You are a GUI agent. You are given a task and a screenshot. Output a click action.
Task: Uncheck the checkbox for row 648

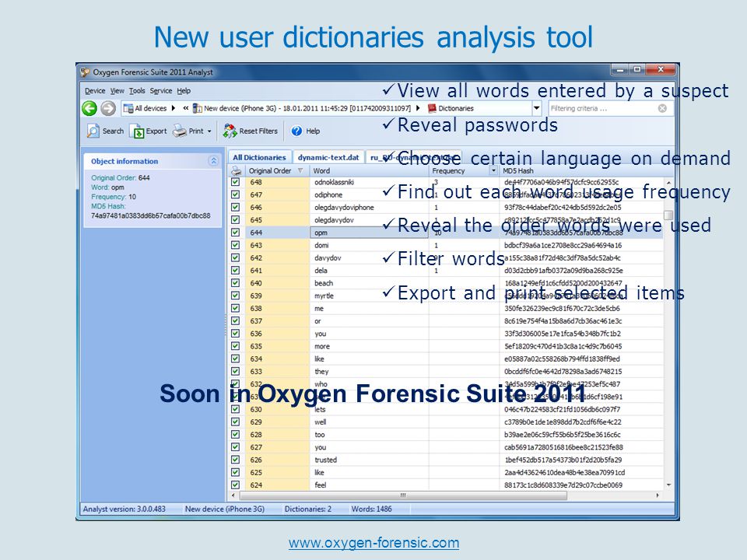coord(235,182)
